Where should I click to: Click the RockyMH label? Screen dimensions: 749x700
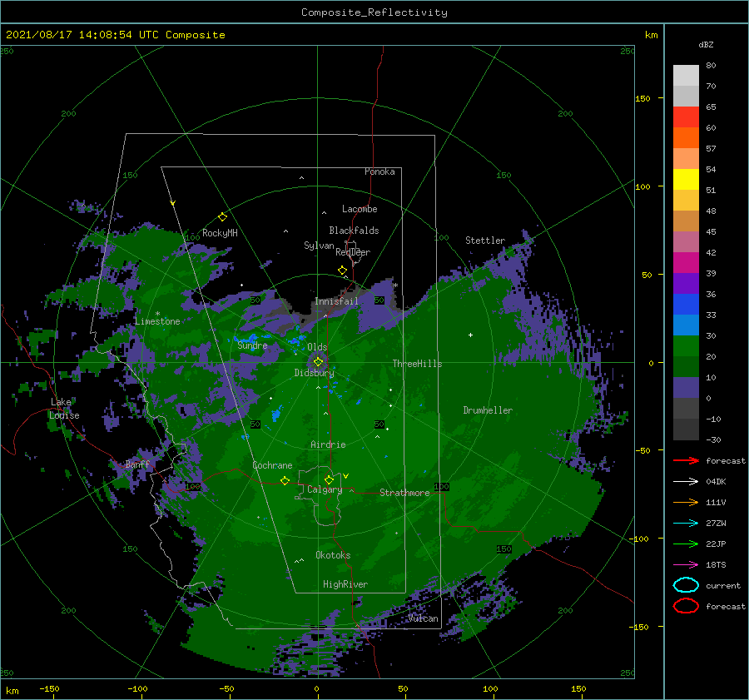click(x=220, y=233)
